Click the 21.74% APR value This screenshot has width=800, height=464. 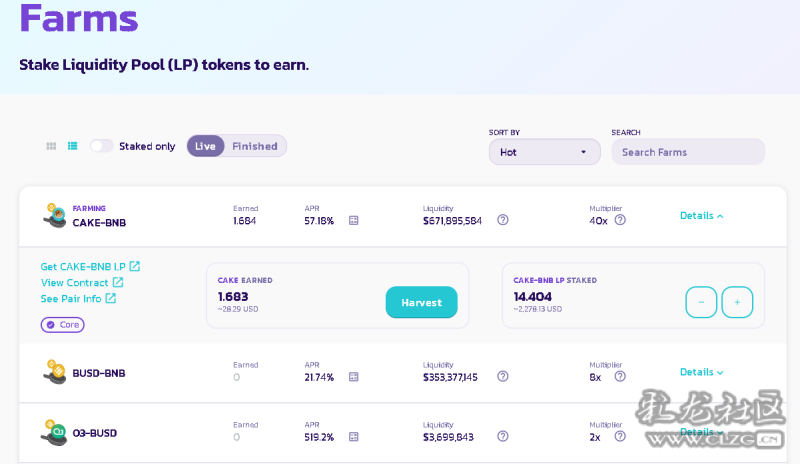click(x=319, y=377)
